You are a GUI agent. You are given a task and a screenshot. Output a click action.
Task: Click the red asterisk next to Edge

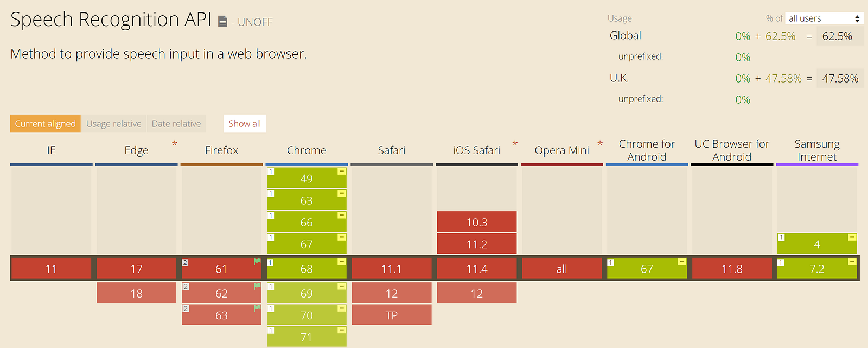coord(175,144)
